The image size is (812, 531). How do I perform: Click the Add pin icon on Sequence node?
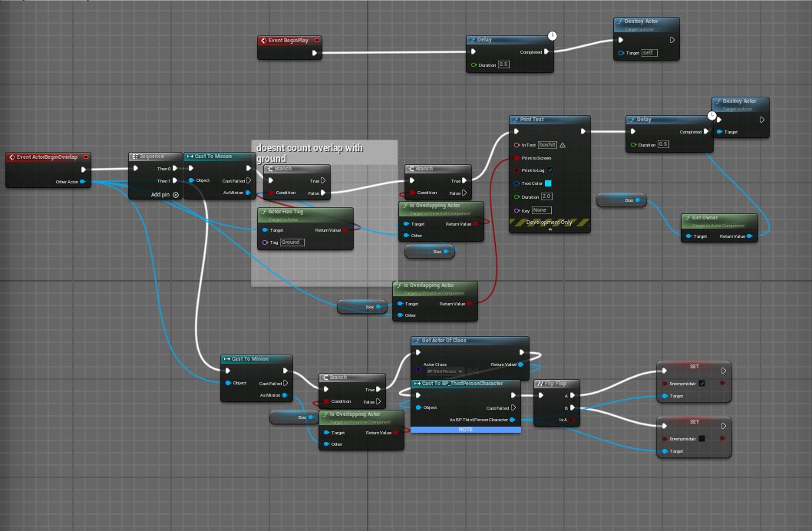click(x=176, y=195)
